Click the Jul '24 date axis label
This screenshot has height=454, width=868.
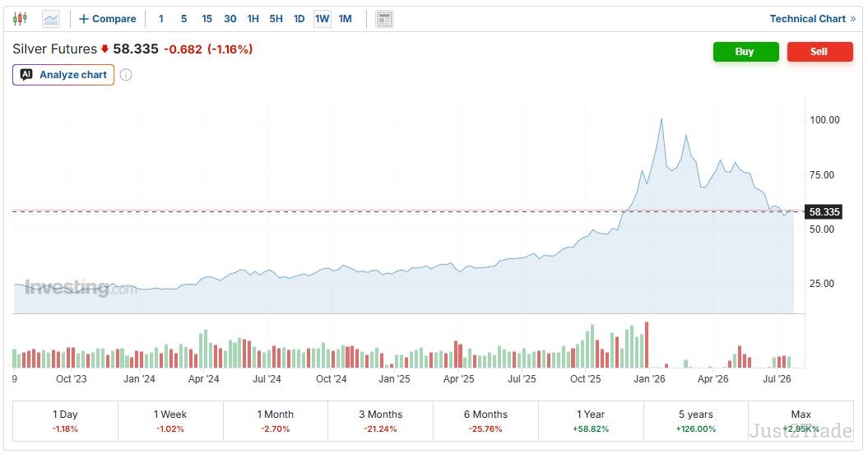pyautogui.click(x=267, y=378)
